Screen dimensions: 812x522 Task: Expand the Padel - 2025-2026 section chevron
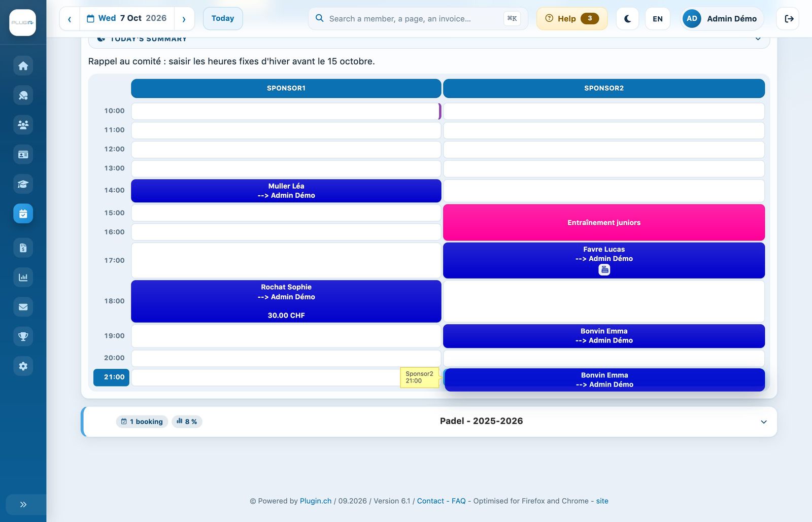pyautogui.click(x=764, y=422)
